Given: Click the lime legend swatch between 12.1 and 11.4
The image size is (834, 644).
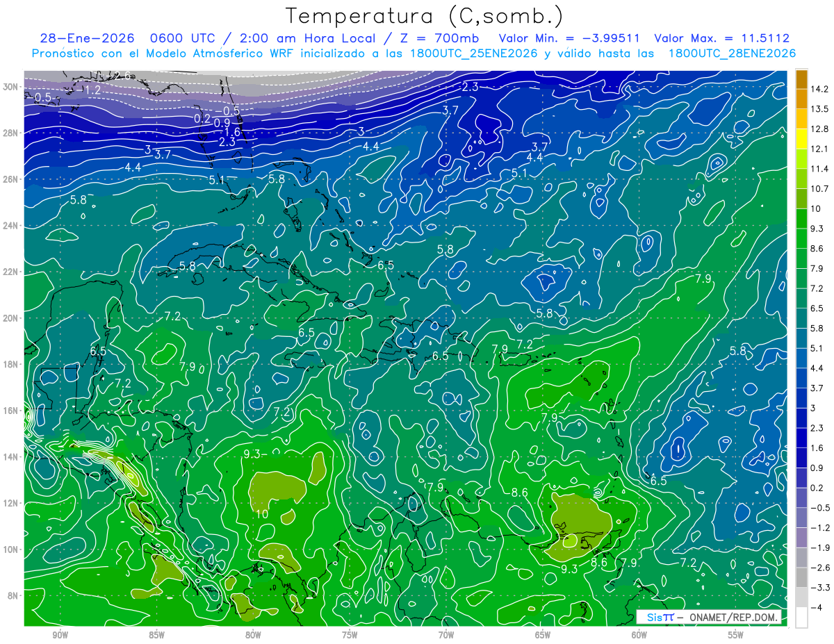Looking at the screenshot, I should click(x=801, y=159).
